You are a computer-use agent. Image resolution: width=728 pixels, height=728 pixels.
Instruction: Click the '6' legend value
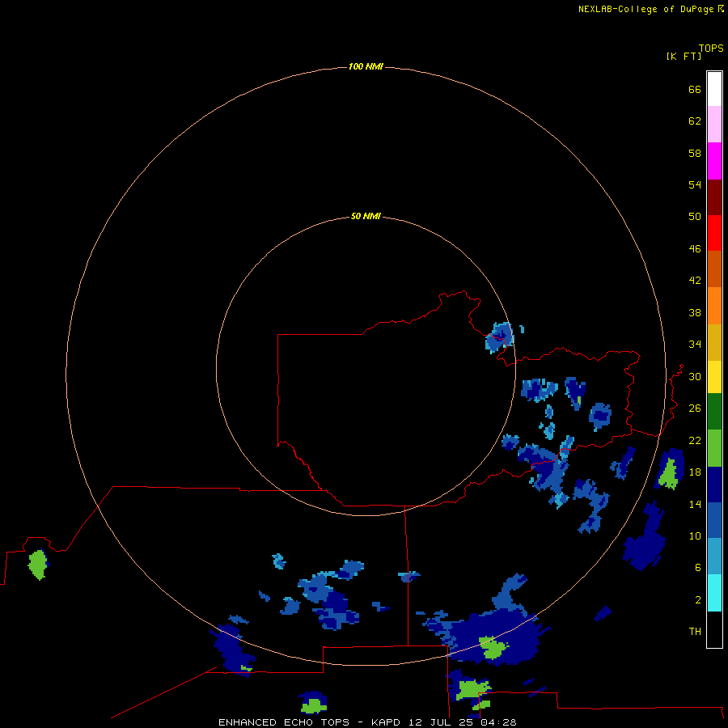click(698, 568)
